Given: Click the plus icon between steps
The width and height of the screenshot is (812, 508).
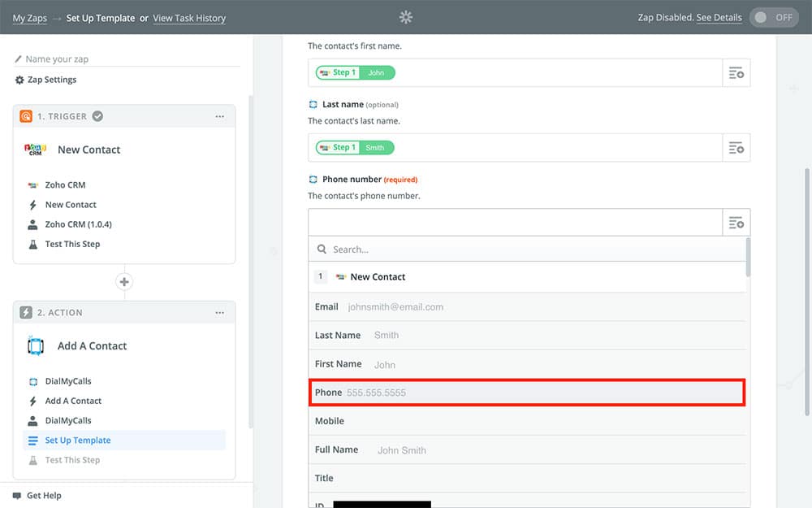Looking at the screenshot, I should [124, 282].
